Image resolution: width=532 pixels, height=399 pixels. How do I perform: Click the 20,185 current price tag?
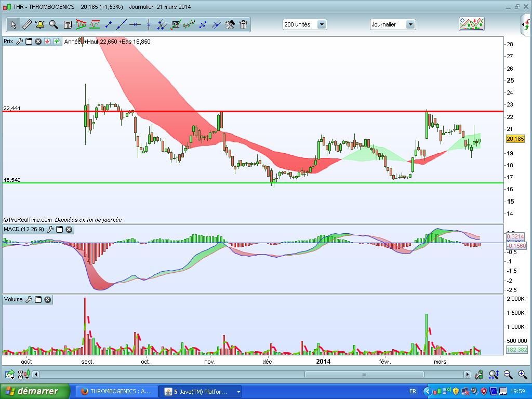click(x=515, y=139)
